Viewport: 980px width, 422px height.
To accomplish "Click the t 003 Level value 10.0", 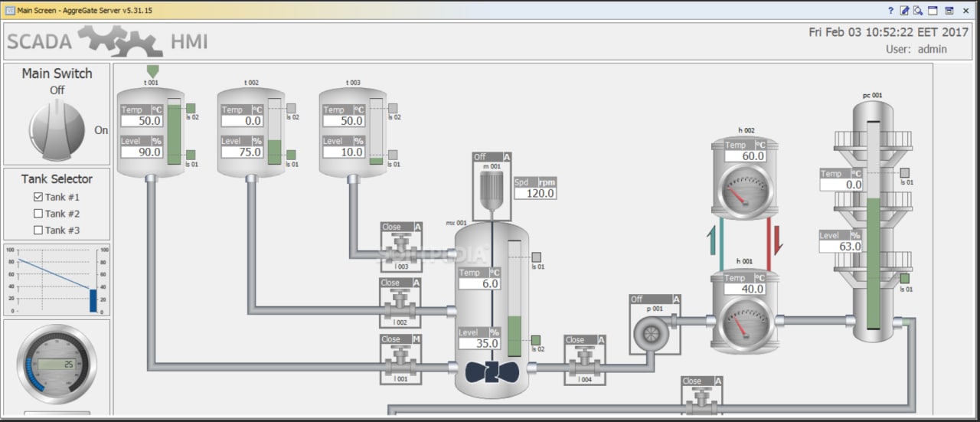I will pos(344,152).
